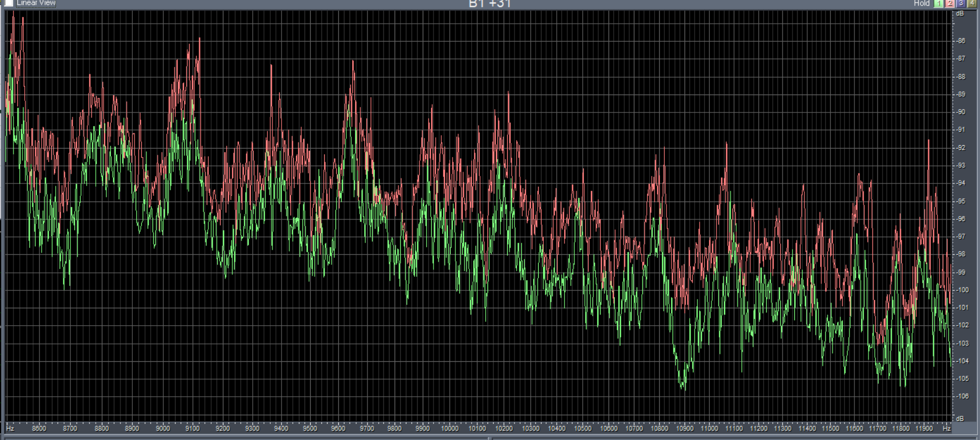Toggle Hold slot 4 (olive)
980x440 pixels.
(972, 3)
